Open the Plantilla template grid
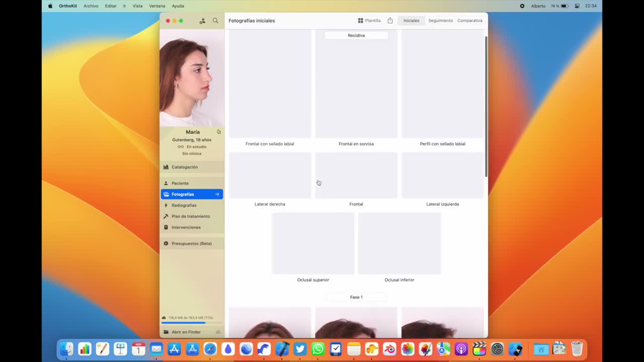644x362 pixels. coord(369,21)
